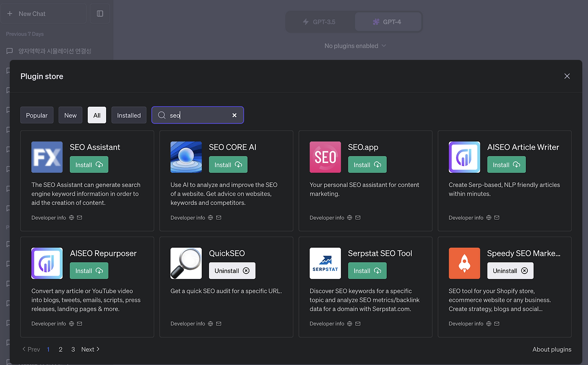588x365 pixels.
Task: Click the QuickSEO plugin title
Action: tap(227, 253)
